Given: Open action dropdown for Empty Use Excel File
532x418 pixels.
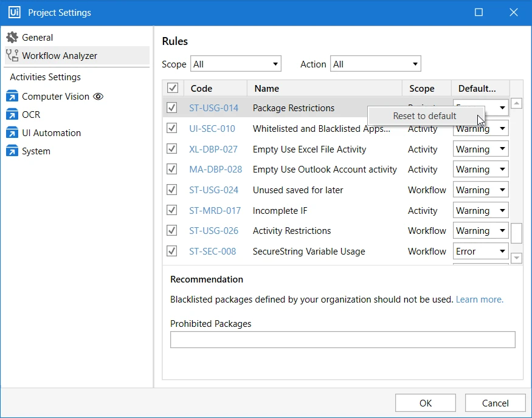Looking at the screenshot, I should pos(481,149).
